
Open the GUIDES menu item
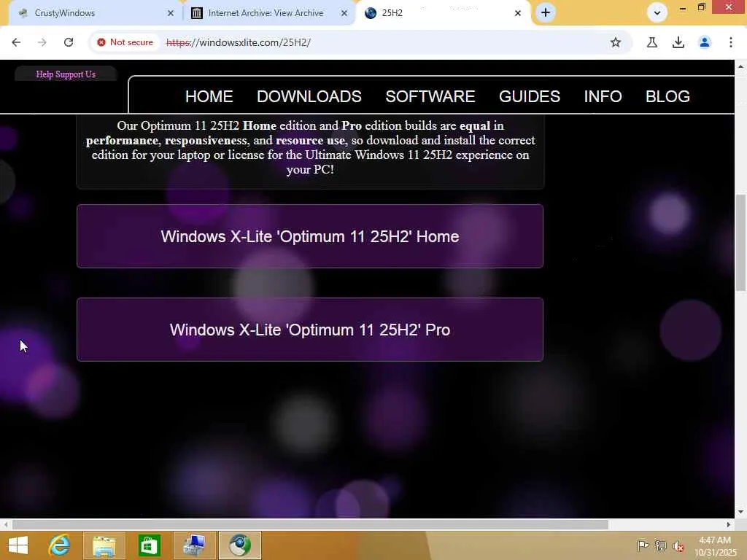530,97
